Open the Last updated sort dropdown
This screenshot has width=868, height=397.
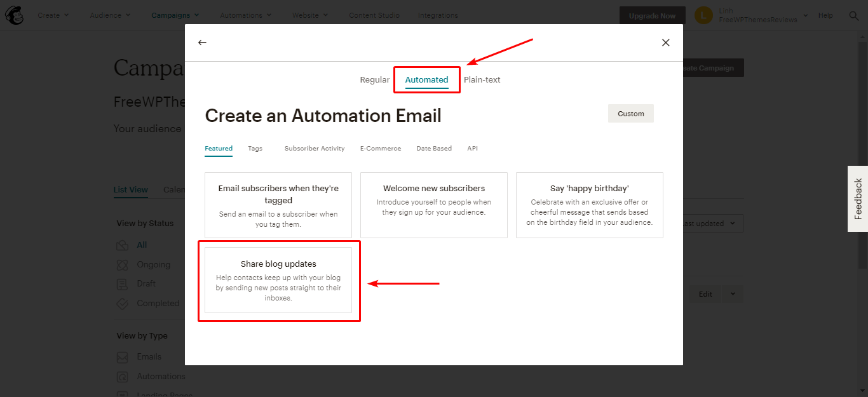click(710, 224)
